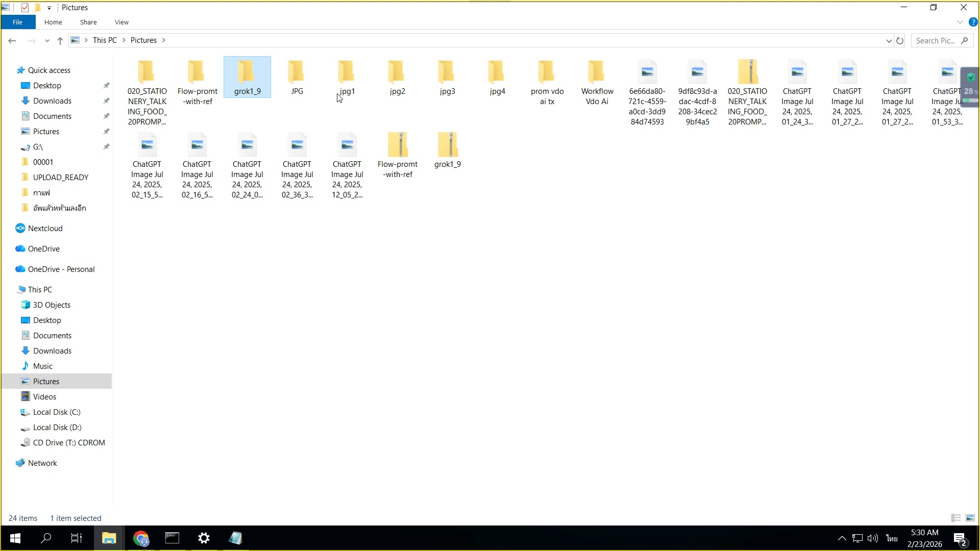Open the Help question mark icon
Viewport: 980px width, 551px height.
point(973,22)
